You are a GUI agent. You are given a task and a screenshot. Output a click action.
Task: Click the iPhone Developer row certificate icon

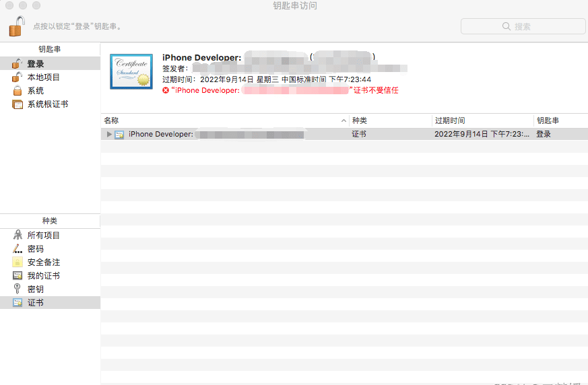(119, 135)
